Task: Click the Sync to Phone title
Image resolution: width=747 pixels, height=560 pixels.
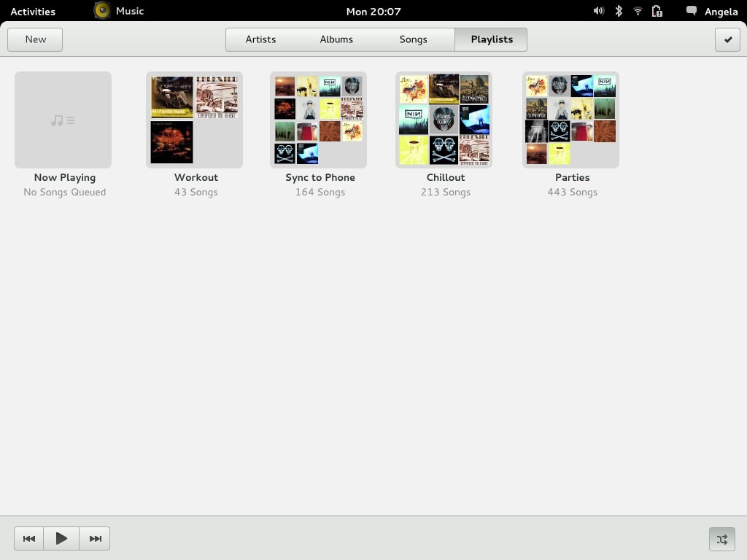Action: click(320, 178)
